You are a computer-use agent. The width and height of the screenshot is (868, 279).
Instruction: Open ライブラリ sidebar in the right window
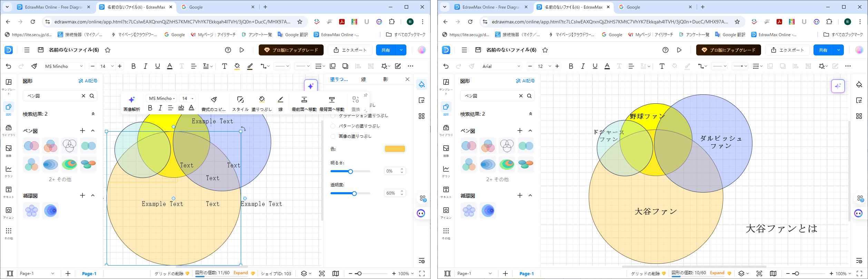[446, 131]
